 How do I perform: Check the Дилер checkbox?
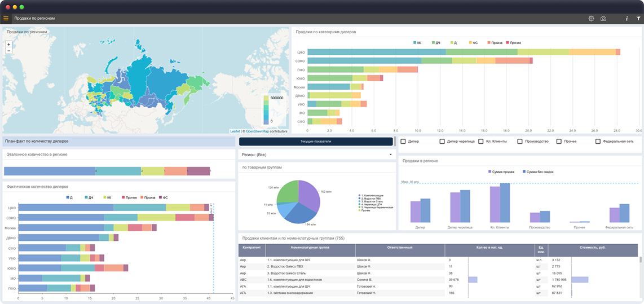tap(403, 142)
